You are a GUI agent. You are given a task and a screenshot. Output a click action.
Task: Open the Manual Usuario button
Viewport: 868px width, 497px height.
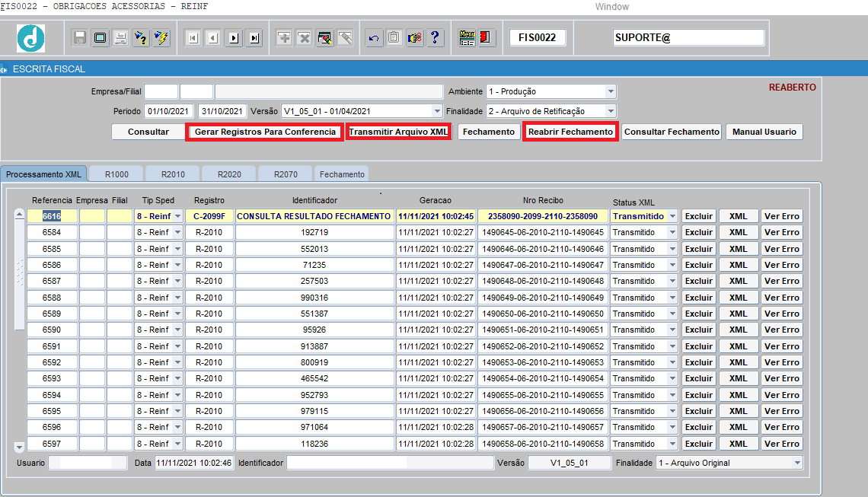(764, 132)
